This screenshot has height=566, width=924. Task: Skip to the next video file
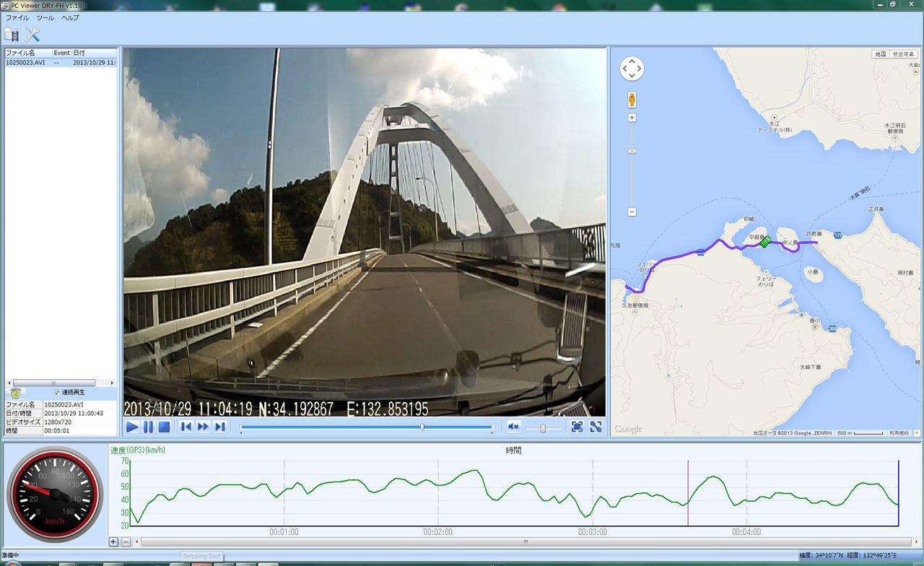tap(220, 427)
